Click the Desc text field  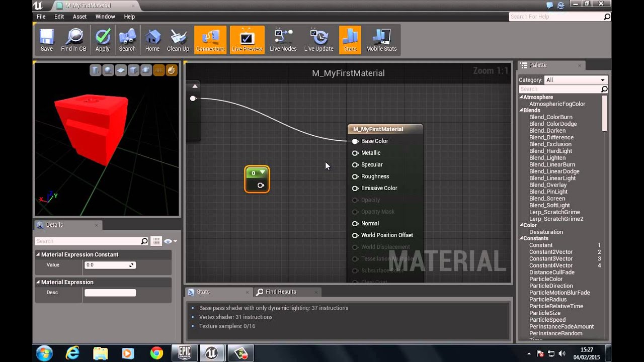110,293
